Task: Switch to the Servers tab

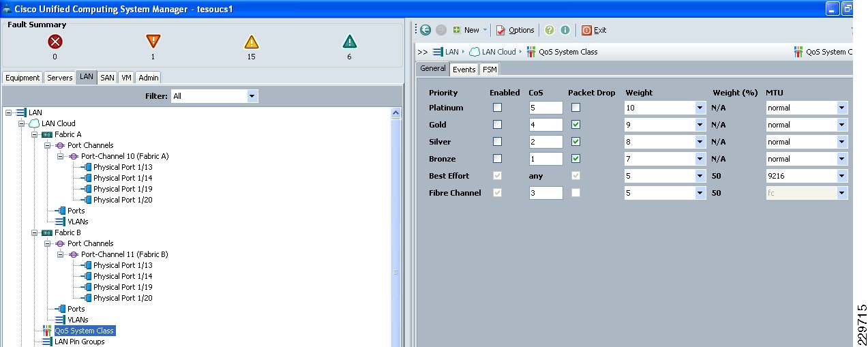Action: coord(60,78)
